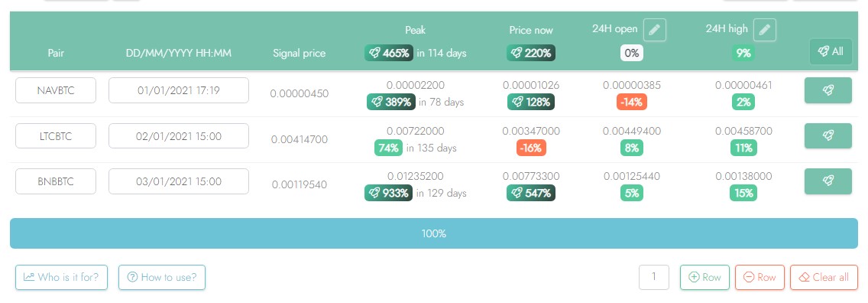Select the 01/01/2021 17:19 date field
The height and width of the screenshot is (303, 868).
point(179,90)
